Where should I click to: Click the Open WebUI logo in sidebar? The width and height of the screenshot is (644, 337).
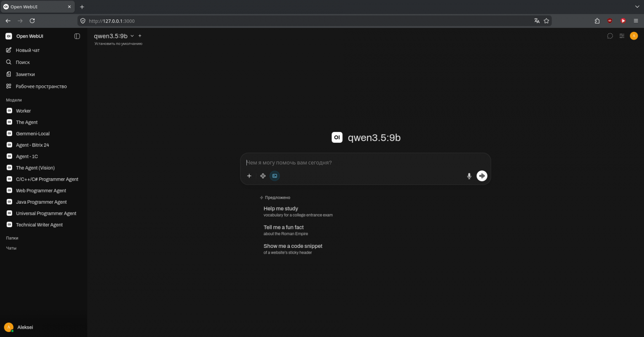click(x=9, y=36)
